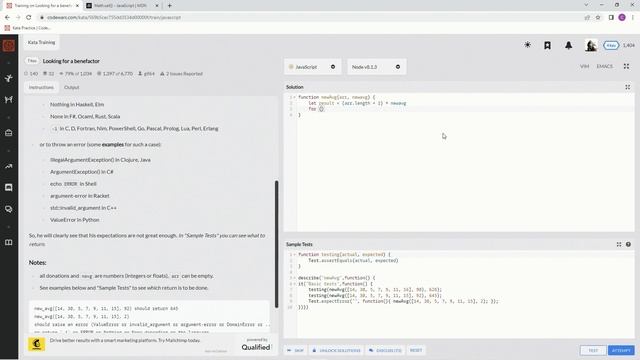Screen dimensions: 640x360
Task: Click the 'Looking for a benefactor' title
Action: (71, 61)
